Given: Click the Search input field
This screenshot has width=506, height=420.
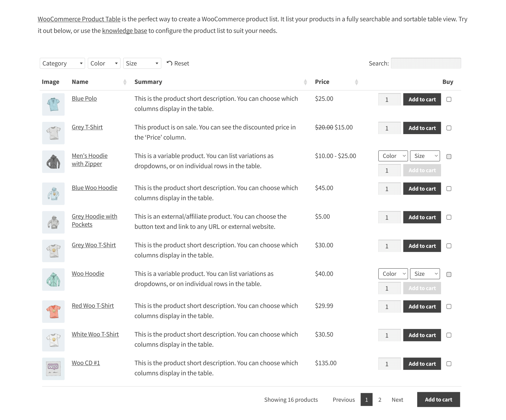Looking at the screenshot, I should pos(426,63).
